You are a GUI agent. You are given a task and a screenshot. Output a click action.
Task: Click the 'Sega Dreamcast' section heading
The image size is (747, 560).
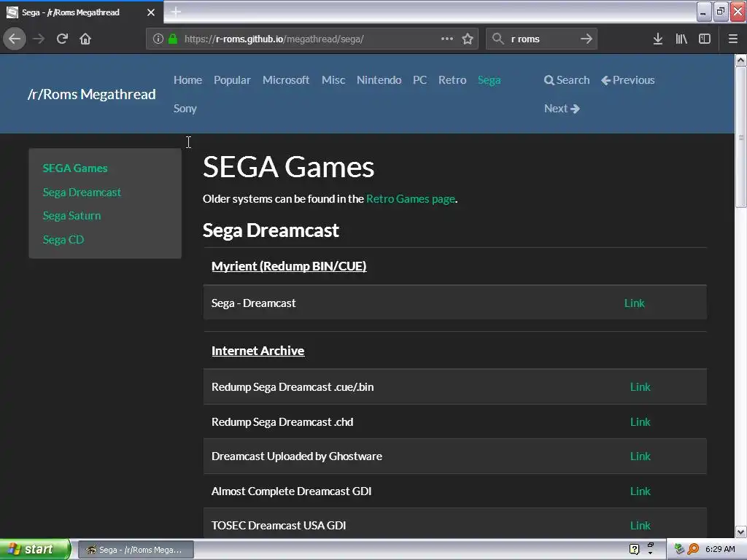[x=271, y=230]
